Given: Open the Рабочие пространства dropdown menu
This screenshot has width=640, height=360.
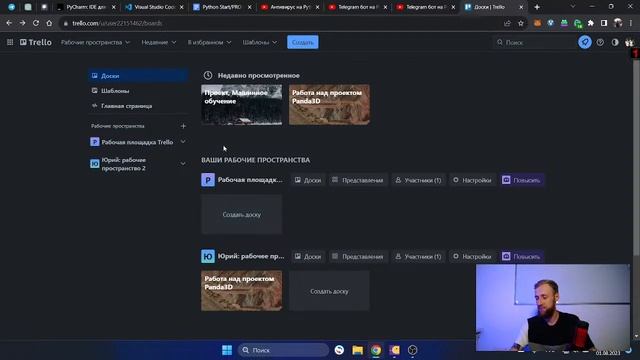Looking at the screenshot, I should (95, 42).
